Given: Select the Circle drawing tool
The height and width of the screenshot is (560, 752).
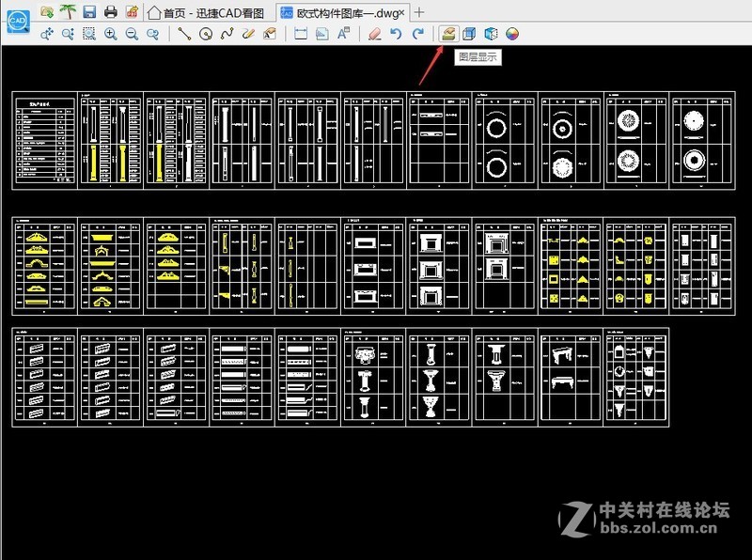Looking at the screenshot, I should pos(205,34).
